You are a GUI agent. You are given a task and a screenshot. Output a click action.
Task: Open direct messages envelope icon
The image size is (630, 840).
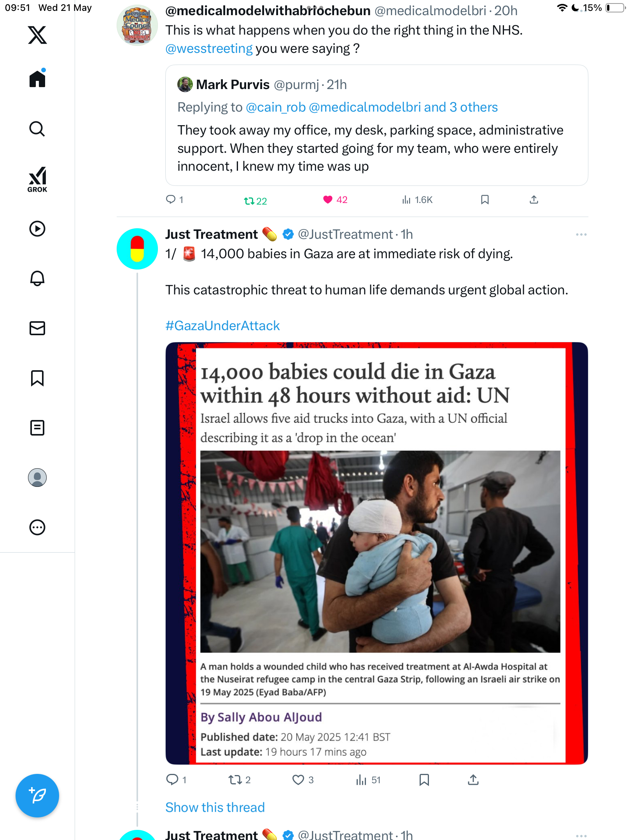pyautogui.click(x=37, y=328)
